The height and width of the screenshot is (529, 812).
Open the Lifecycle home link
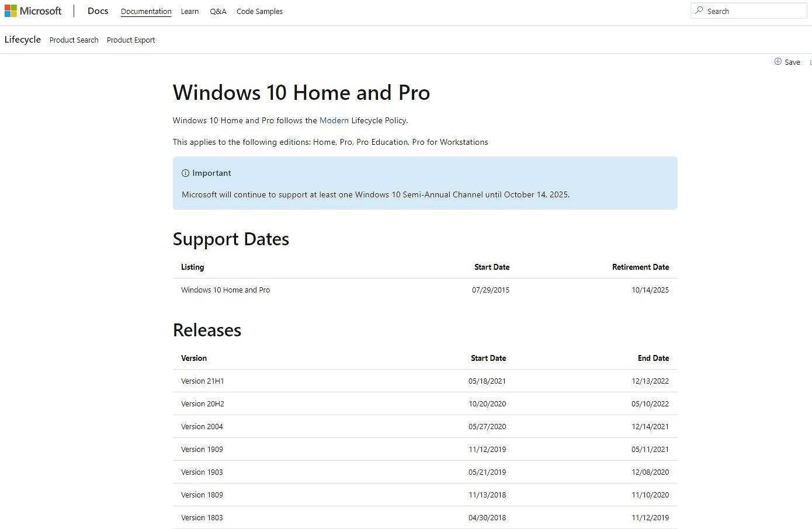pyautogui.click(x=23, y=40)
